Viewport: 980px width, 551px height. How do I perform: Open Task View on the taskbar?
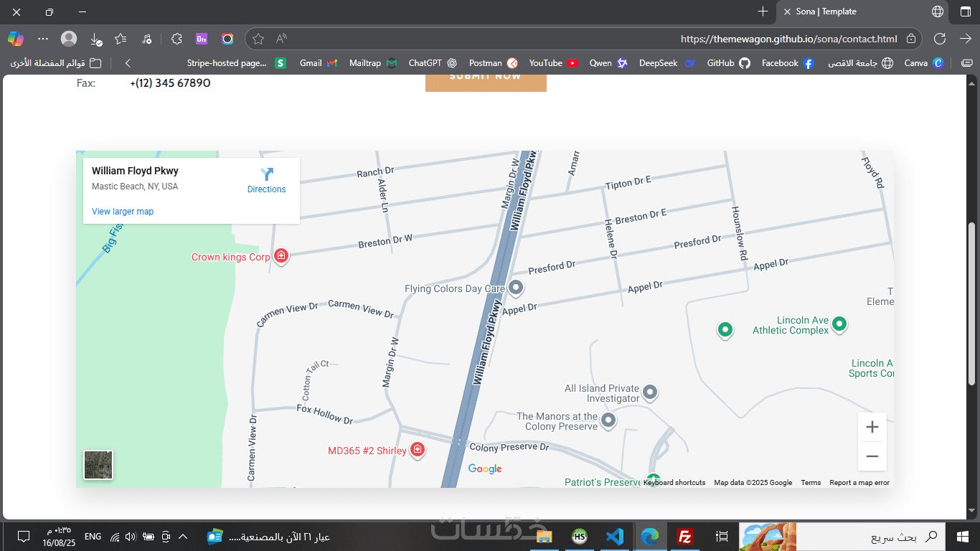[x=722, y=536]
